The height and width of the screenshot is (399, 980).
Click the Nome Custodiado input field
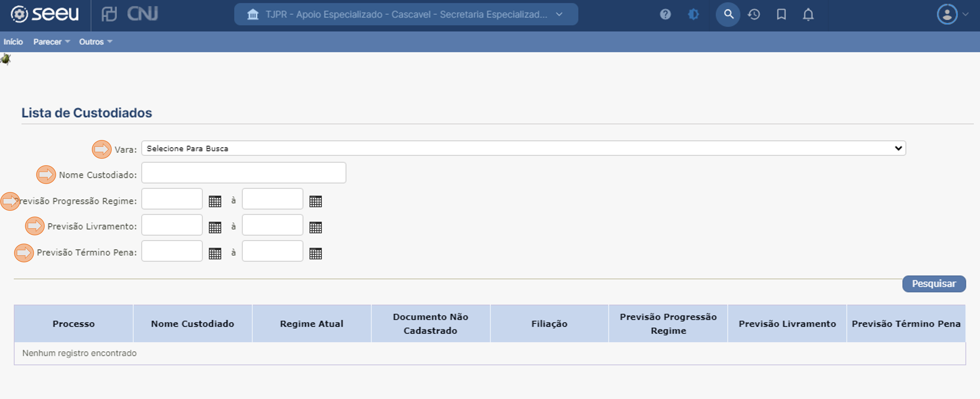click(244, 173)
